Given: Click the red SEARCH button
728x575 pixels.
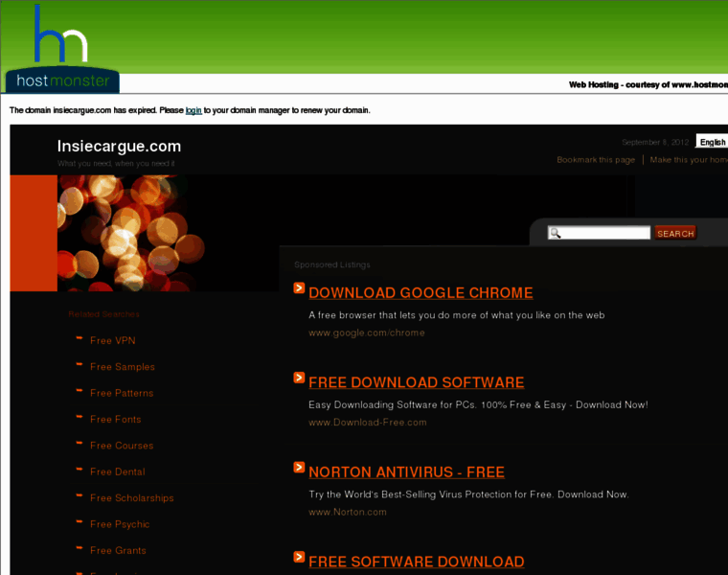Looking at the screenshot, I should pos(675,233).
